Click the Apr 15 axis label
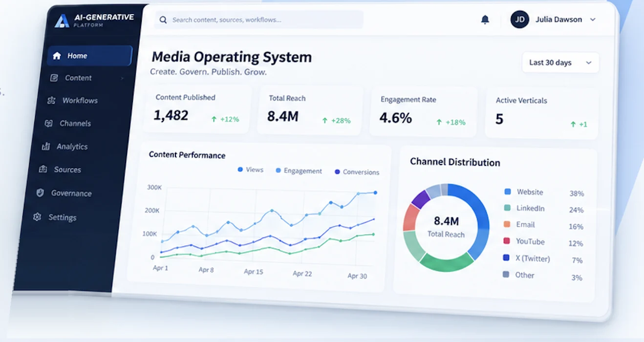This screenshot has height=342, width=644. [x=253, y=272]
